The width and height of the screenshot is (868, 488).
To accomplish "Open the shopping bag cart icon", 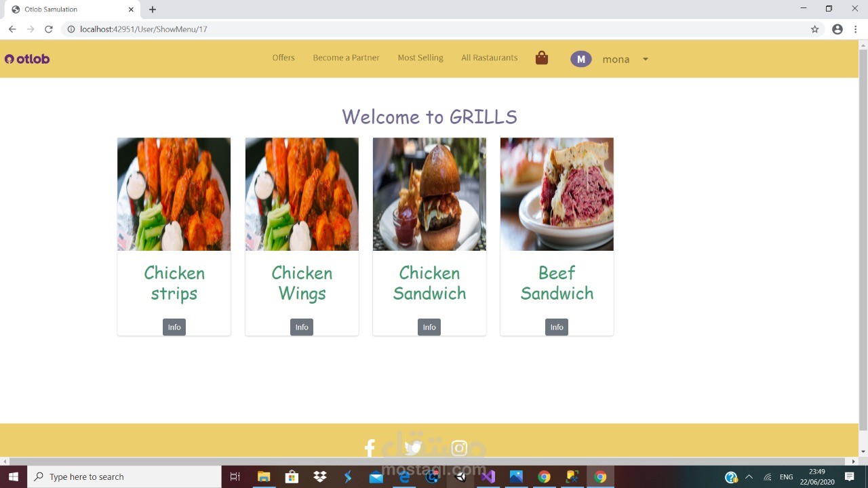I will (541, 58).
